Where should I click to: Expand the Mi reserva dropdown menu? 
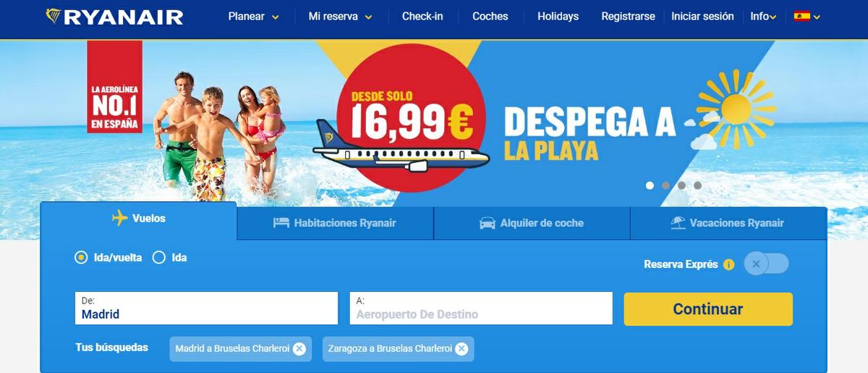pyautogui.click(x=341, y=16)
